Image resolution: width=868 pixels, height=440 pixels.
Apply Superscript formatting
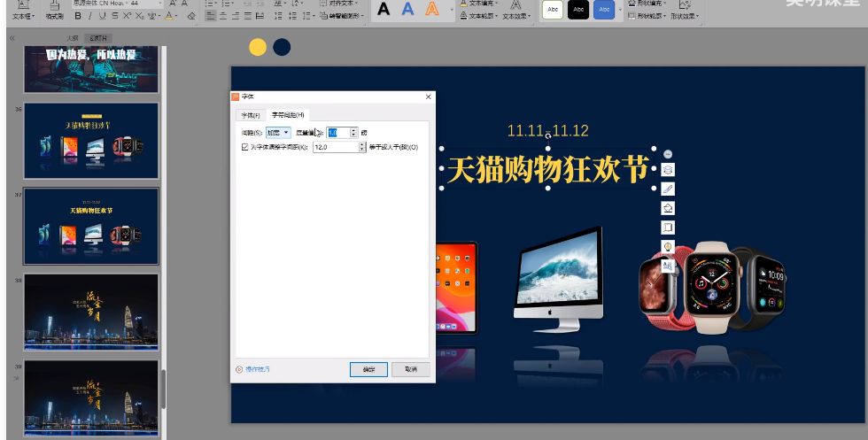[x=127, y=16]
